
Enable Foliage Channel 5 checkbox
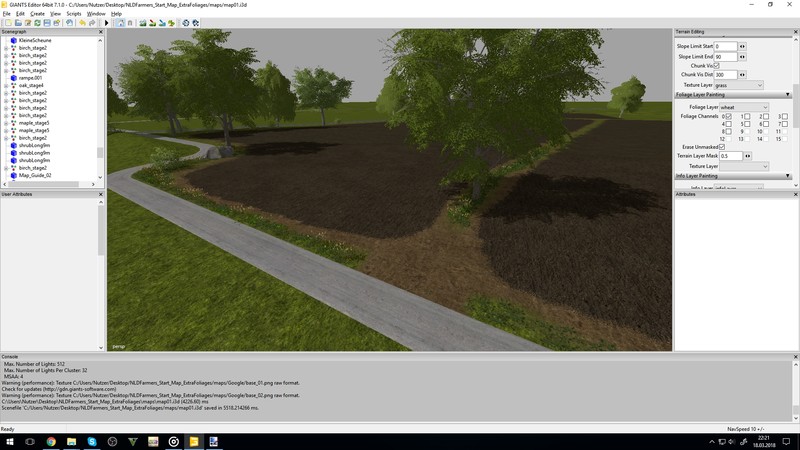pos(747,124)
